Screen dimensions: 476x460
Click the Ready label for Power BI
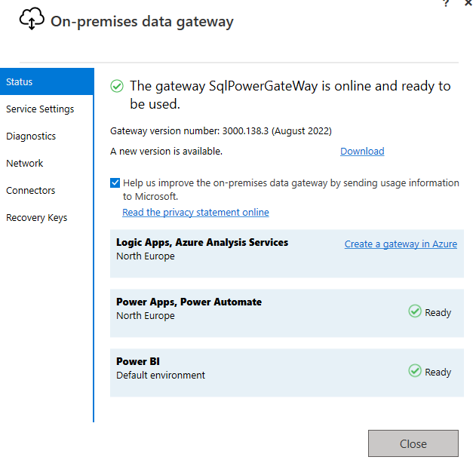438,372
